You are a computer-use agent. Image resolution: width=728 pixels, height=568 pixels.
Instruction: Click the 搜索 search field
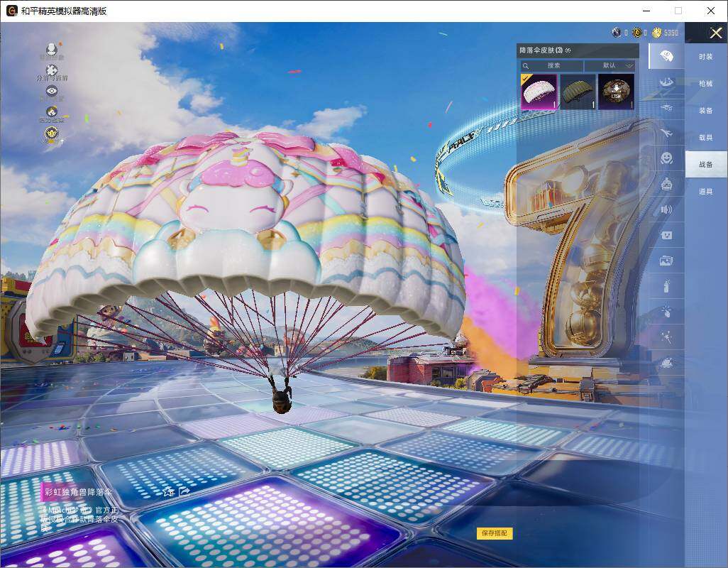(x=551, y=65)
